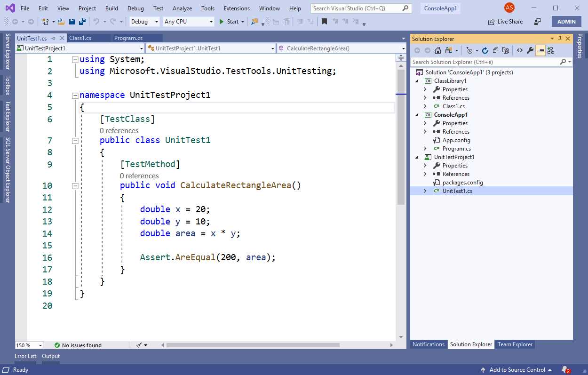The image size is (588, 375).
Task: Click the Live Share button
Action: pos(505,22)
